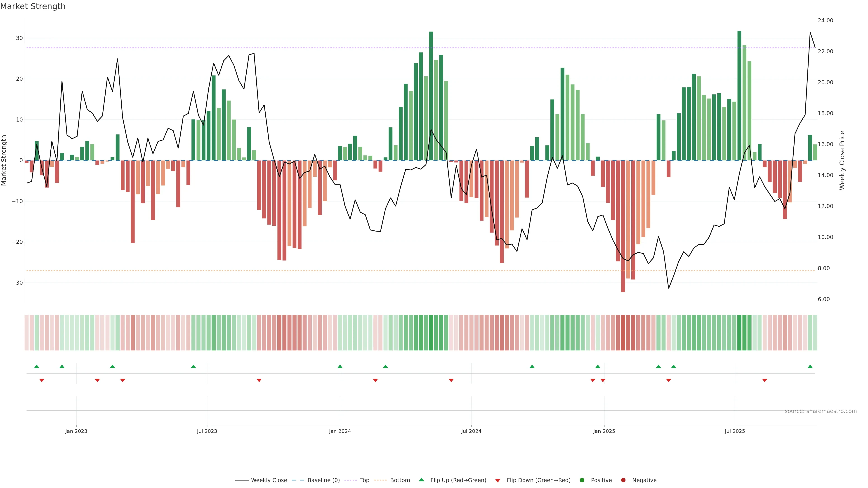Click the '24.00' right axis price tick
Viewport: 868px width, 488px height.
pyautogui.click(x=825, y=21)
